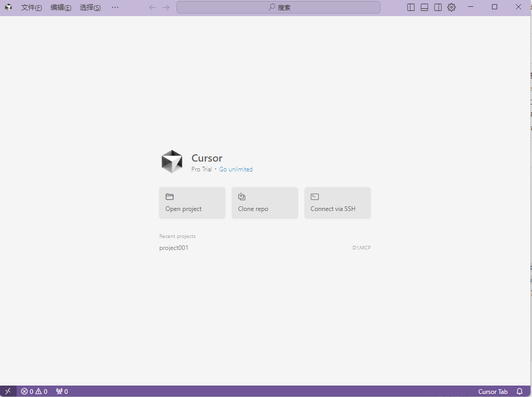Maximize the Cursor window
Image resolution: width=532 pixels, height=397 pixels.
pos(495,7)
